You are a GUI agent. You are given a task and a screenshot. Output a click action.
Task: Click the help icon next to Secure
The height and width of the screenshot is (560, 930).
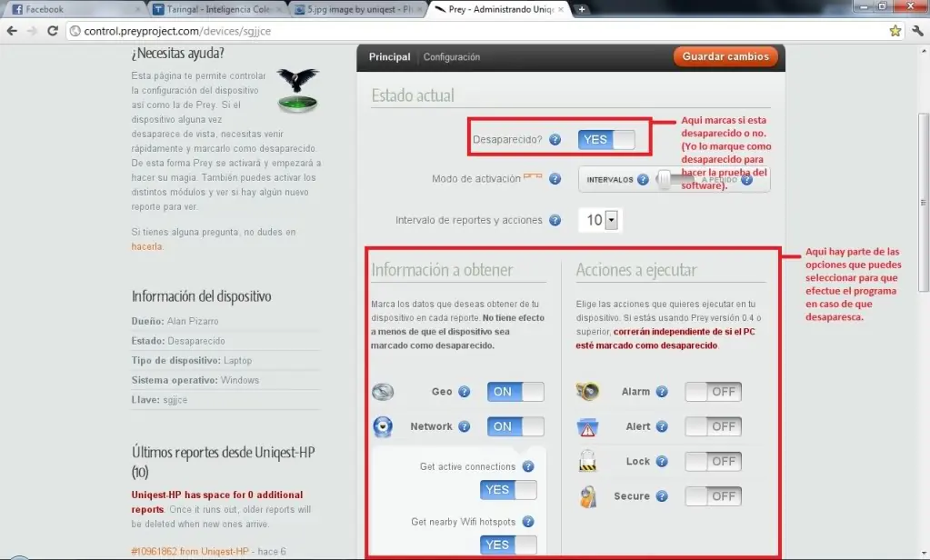point(662,496)
